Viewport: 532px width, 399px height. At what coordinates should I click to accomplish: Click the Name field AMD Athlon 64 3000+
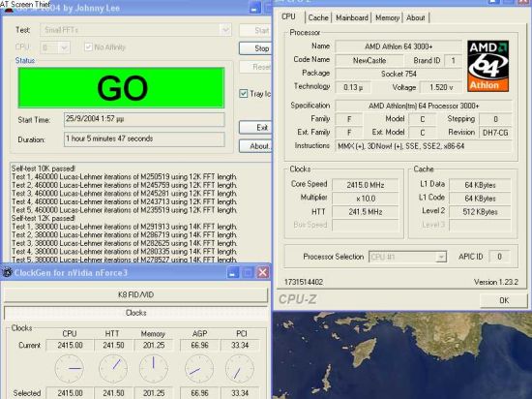tap(399, 46)
